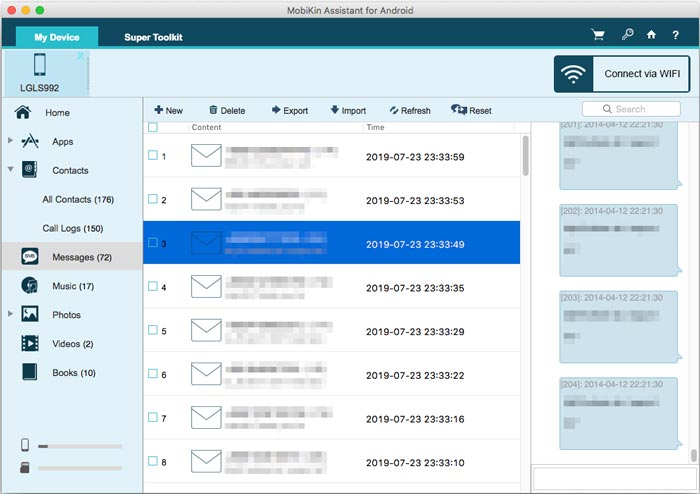Image resolution: width=700 pixels, height=494 pixels.
Task: Open the shopping cart purchase icon
Action: (x=598, y=35)
